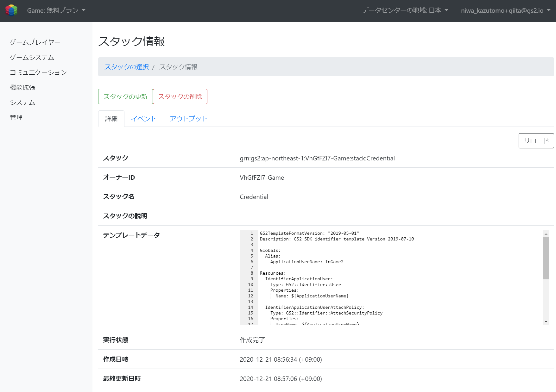Click the Resources: line in template
Screen dimensions: 556x392
273,273
